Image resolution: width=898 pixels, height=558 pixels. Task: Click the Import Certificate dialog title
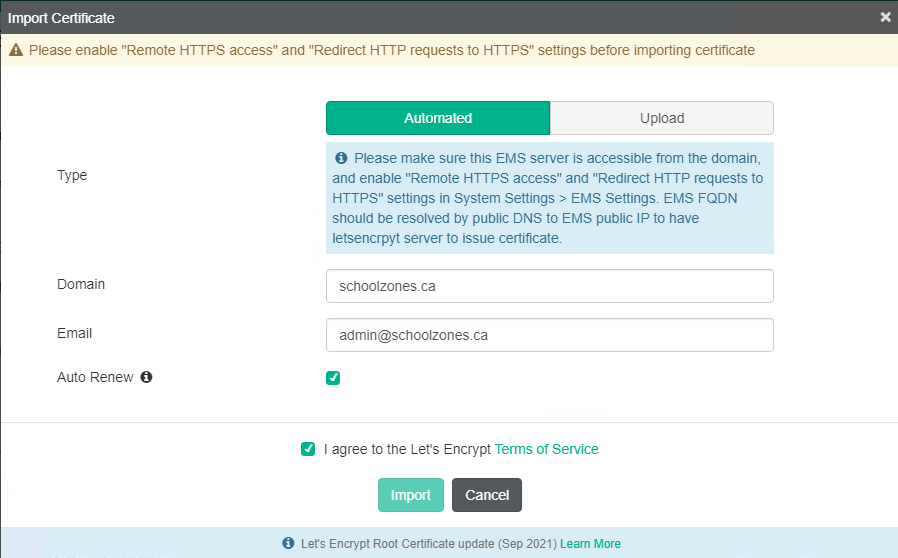(61, 17)
